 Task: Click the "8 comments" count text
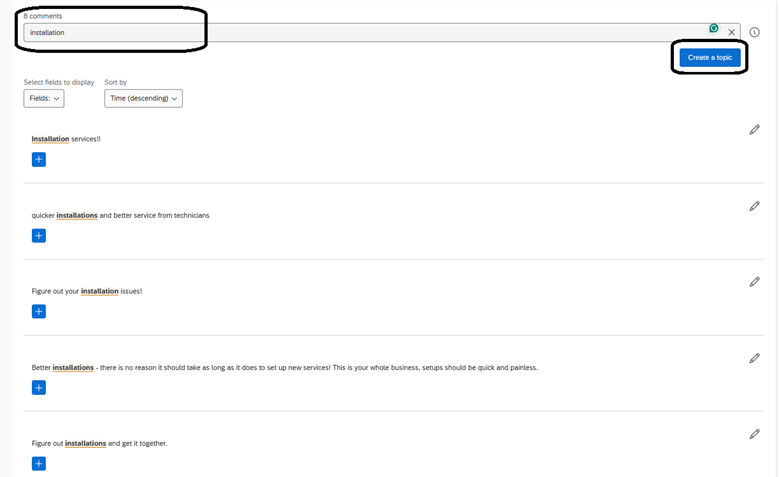coord(43,16)
